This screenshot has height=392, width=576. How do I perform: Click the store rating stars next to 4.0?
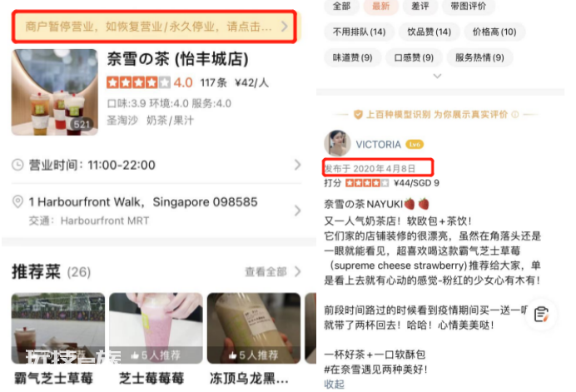[138, 82]
